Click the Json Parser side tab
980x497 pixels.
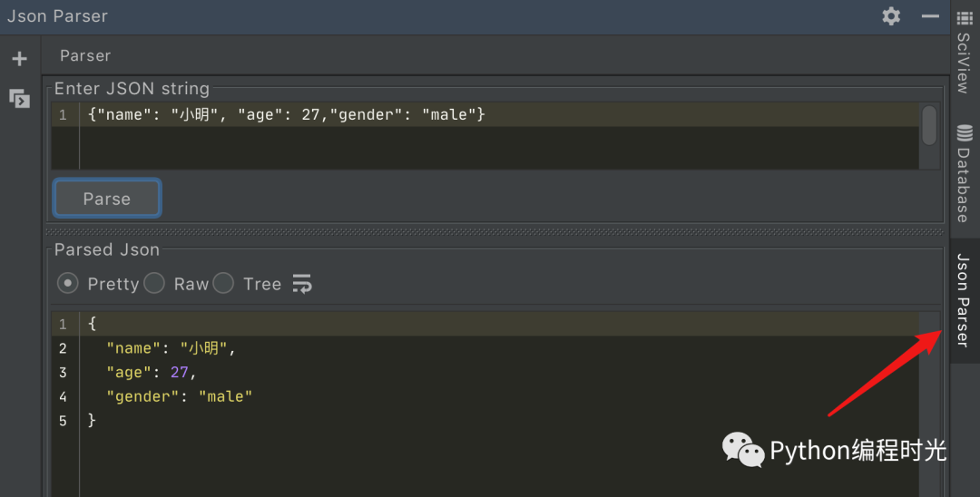(x=965, y=301)
